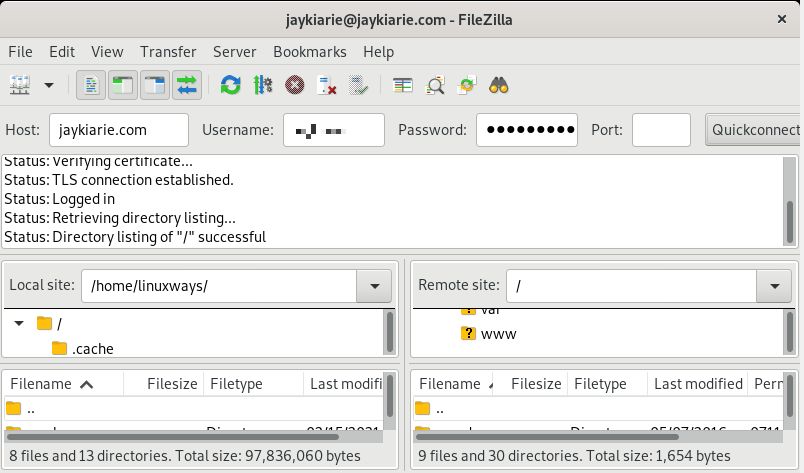Screen dimensions: 804x473
Task: Cancel the current operation
Action: [x=295, y=85]
